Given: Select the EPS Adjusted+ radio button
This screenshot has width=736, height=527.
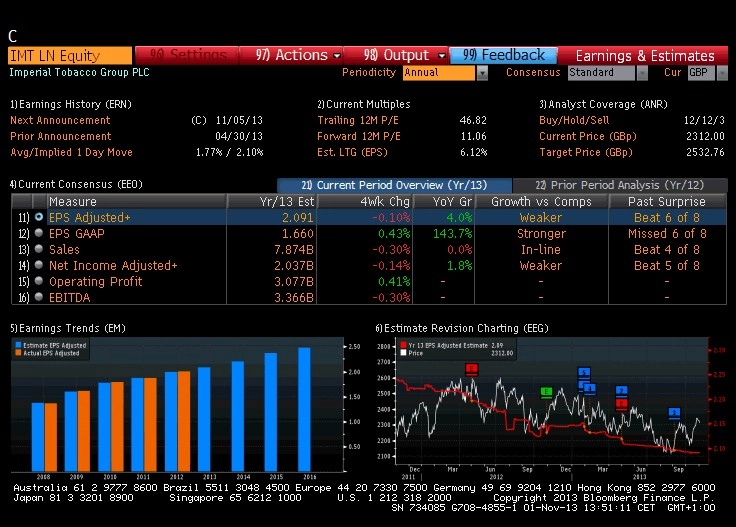Looking at the screenshot, I should (x=39, y=217).
